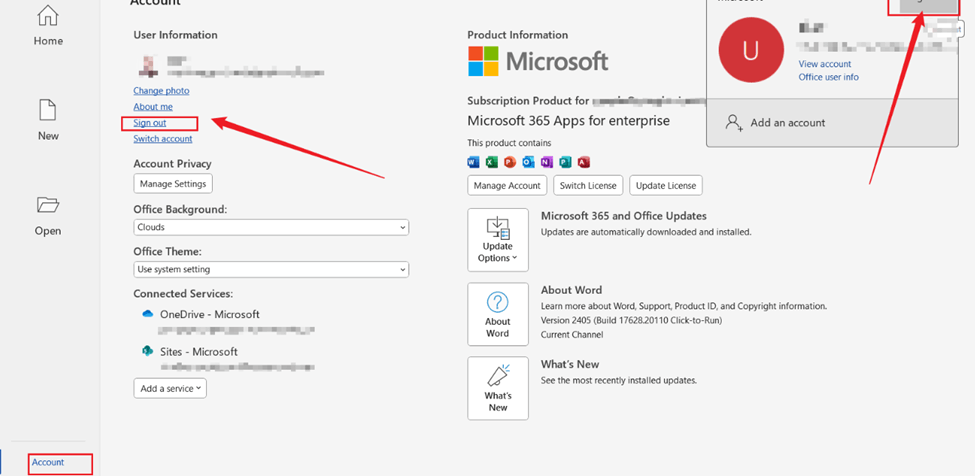Click the New document icon
Viewport: 975px width, 476px height.
coord(48,110)
